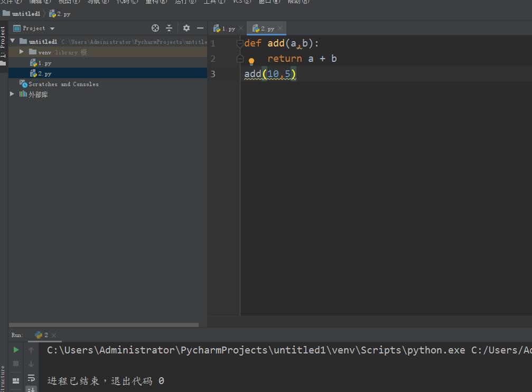This screenshot has width=532, height=392.
Task: Open the Project view dropdown
Action: 52,29
